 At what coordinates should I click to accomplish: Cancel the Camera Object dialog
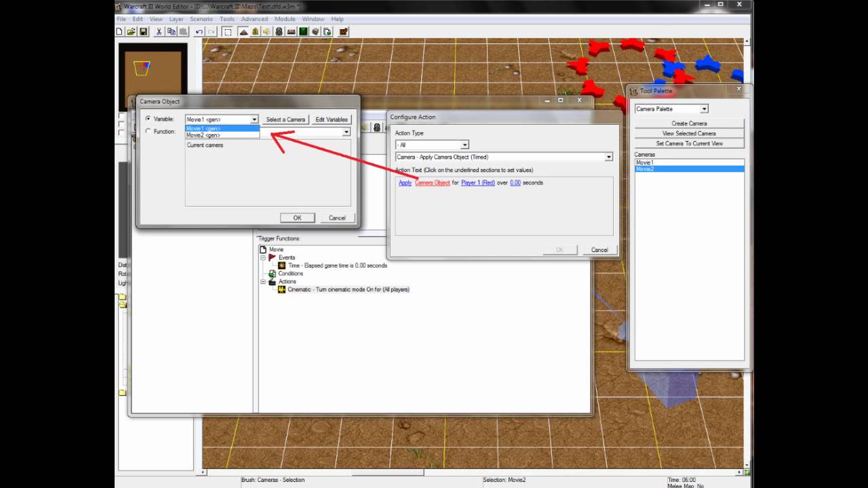[337, 218]
